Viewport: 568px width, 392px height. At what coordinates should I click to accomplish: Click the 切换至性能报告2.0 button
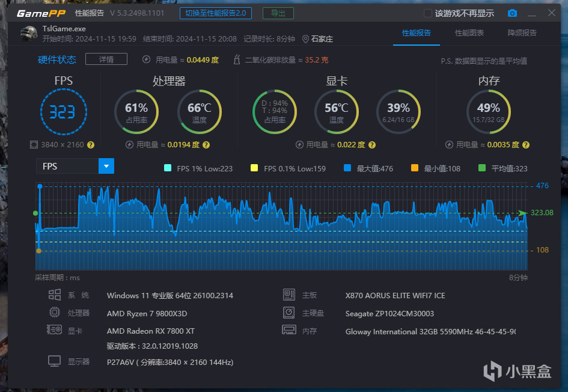(x=216, y=13)
